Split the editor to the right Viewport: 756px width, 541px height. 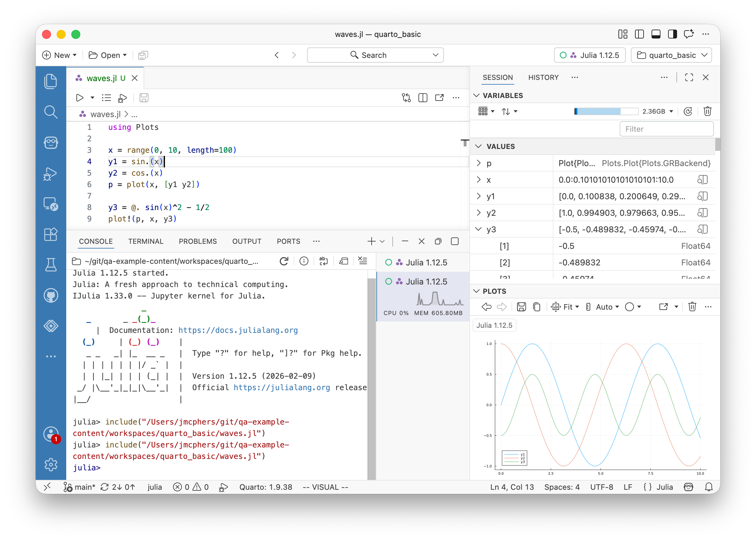423,98
